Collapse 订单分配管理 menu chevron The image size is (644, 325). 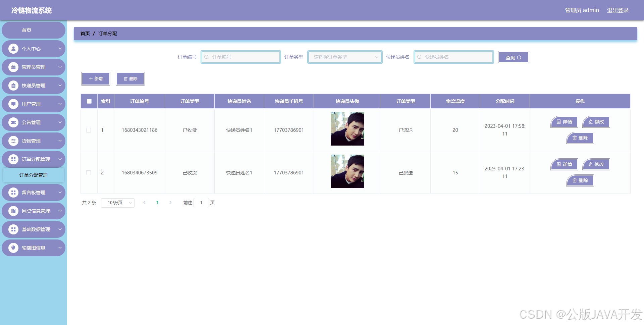pos(60,159)
